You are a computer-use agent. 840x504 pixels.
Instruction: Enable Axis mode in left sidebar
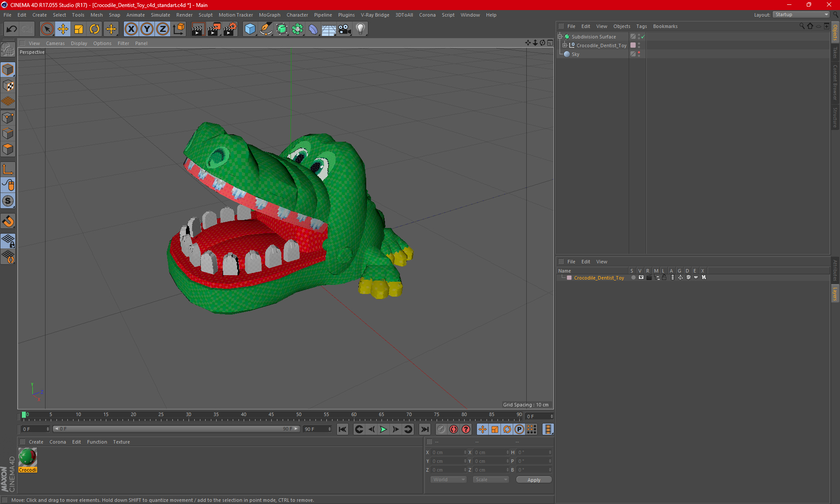(8, 169)
